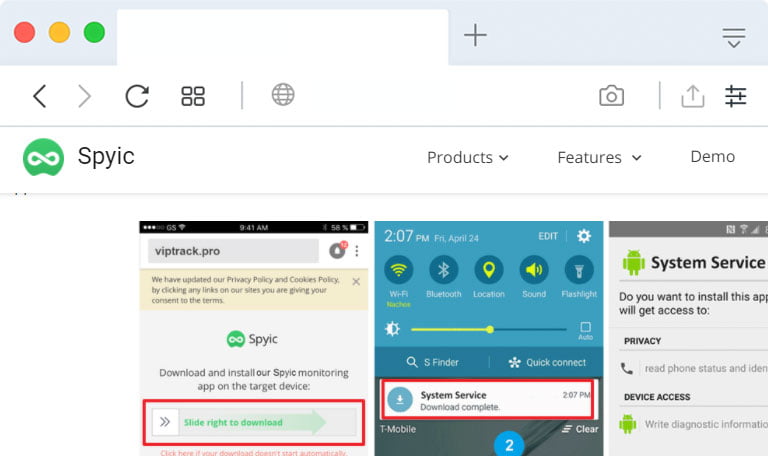Image resolution: width=768 pixels, height=456 pixels.
Task: Open S Finder search
Action: [x=432, y=362]
